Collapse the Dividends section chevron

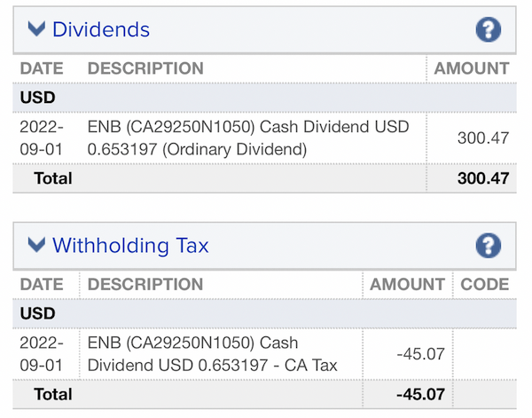pos(36,29)
